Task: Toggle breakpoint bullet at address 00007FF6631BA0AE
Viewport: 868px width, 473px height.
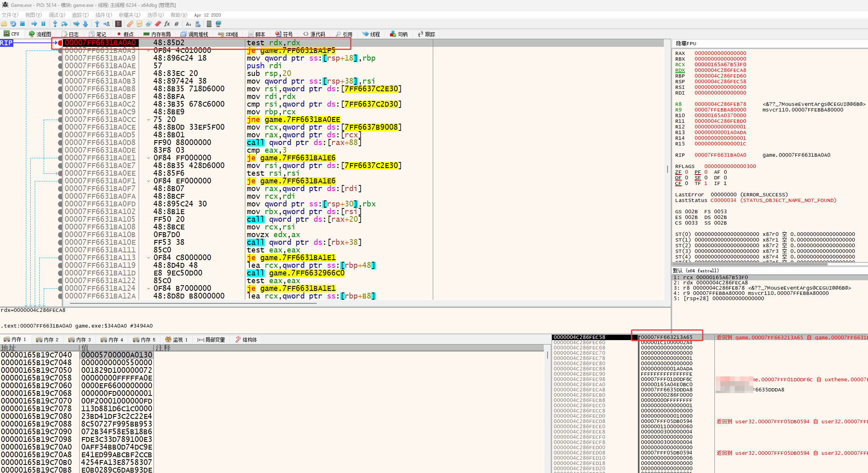Action: pyautogui.click(x=60, y=66)
